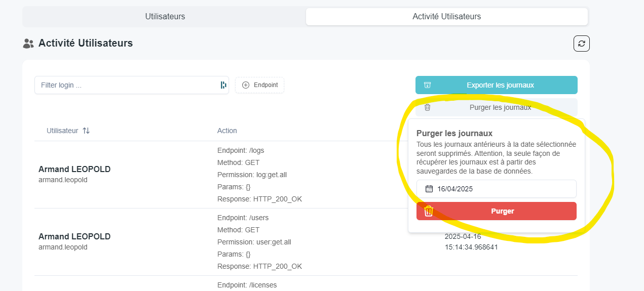The height and width of the screenshot is (291, 644).
Task: Click the Action column header
Action: (x=227, y=131)
